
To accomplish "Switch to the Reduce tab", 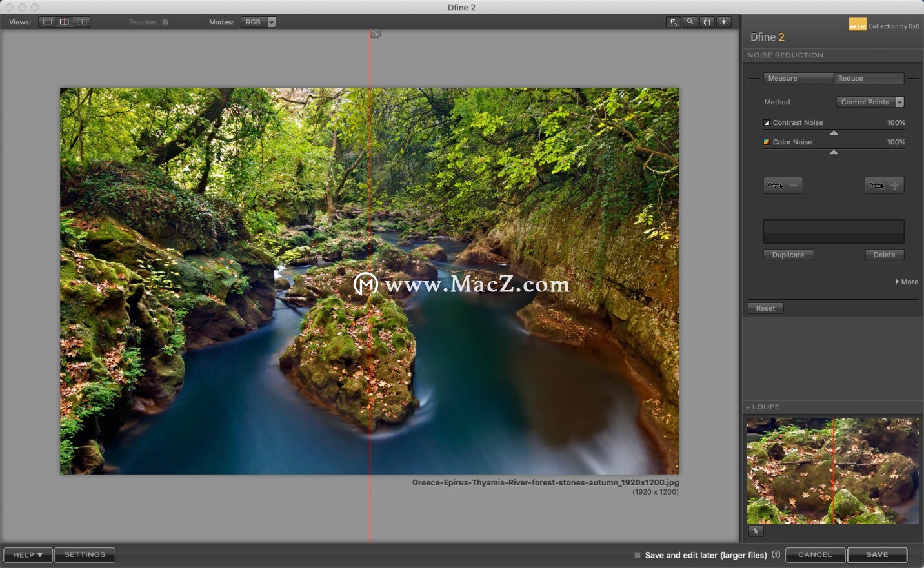I will tap(869, 78).
